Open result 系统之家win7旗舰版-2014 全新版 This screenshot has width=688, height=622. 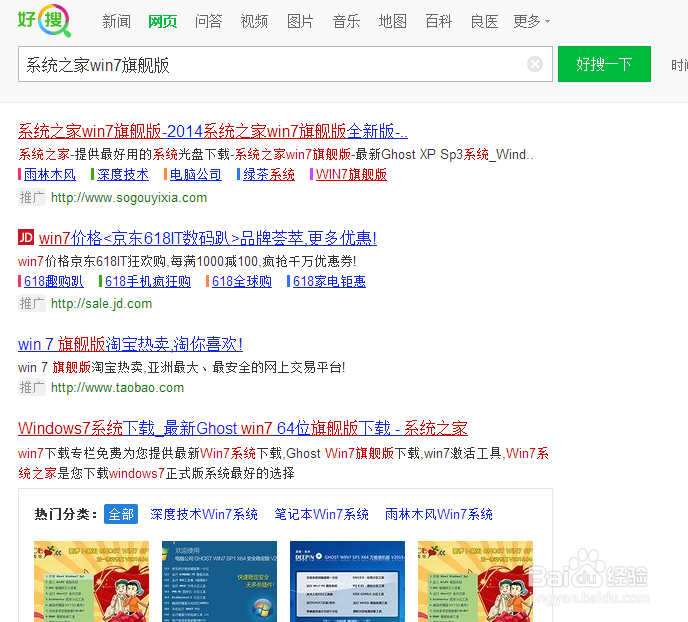point(213,131)
